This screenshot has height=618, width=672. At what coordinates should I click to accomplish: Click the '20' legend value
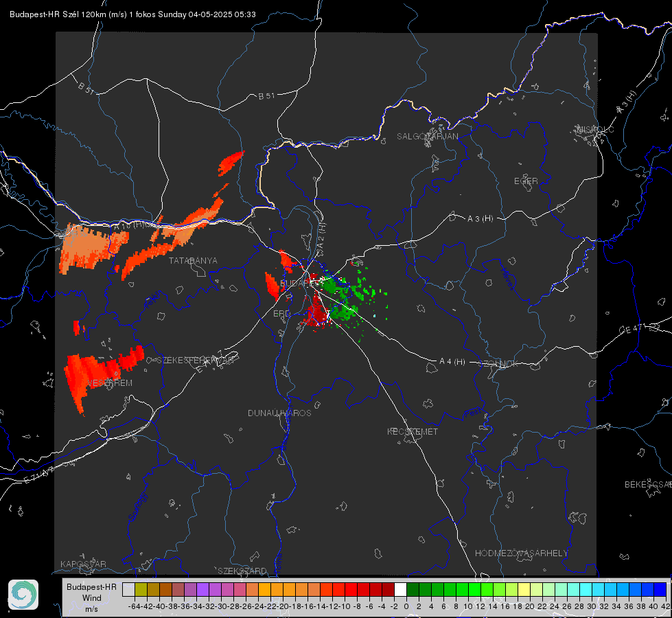coord(530,606)
